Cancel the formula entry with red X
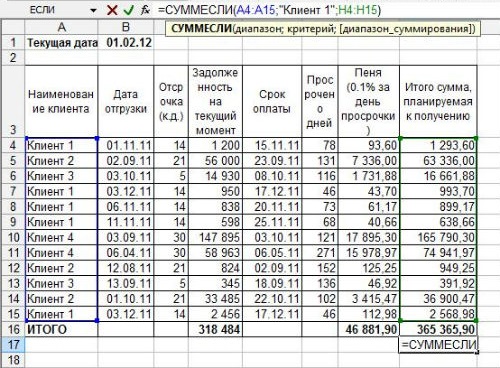500x368 pixels. click(x=112, y=10)
